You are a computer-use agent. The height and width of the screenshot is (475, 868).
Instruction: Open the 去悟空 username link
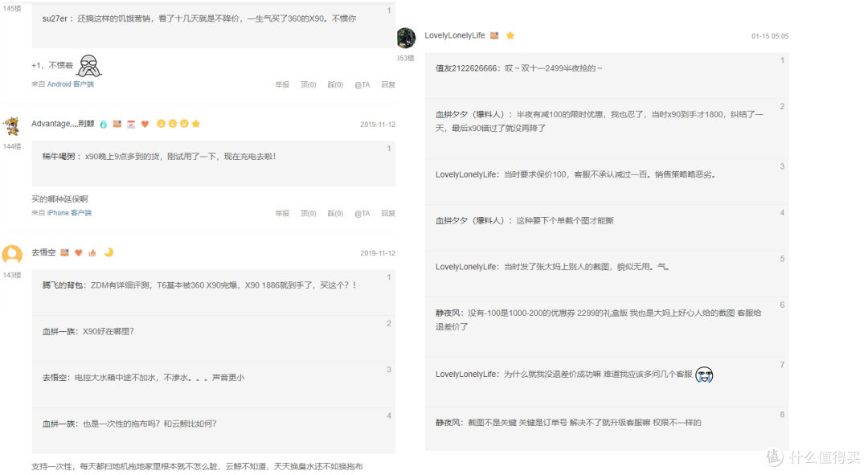tap(43, 252)
